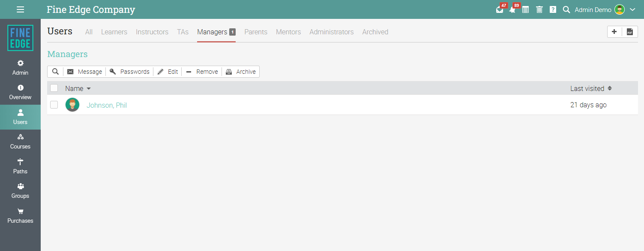
Task: Click the add user plus button
Action: click(614, 32)
